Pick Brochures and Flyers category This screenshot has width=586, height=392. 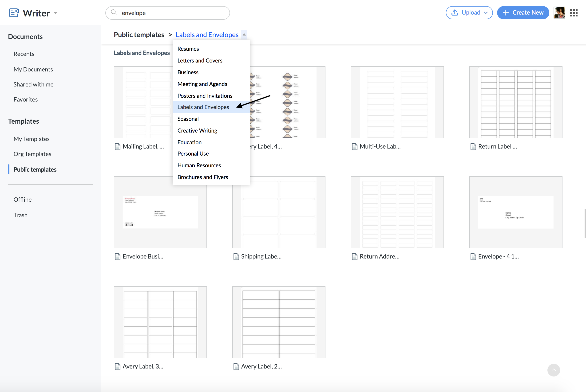203,177
